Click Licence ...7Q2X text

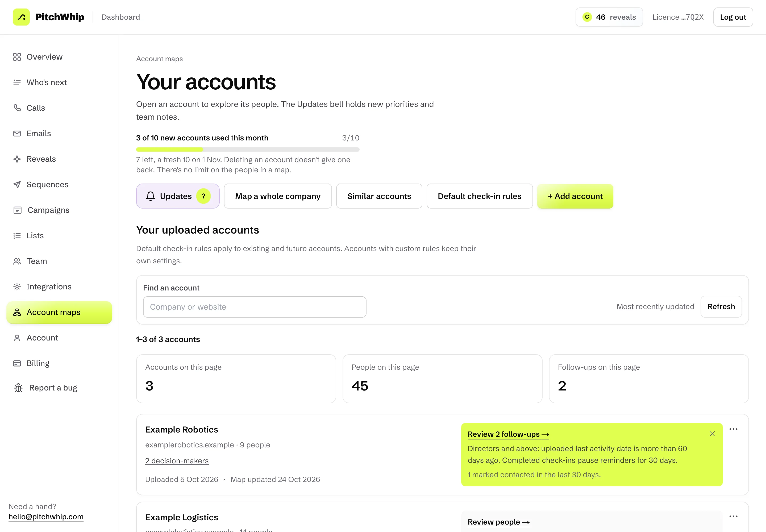(x=678, y=17)
